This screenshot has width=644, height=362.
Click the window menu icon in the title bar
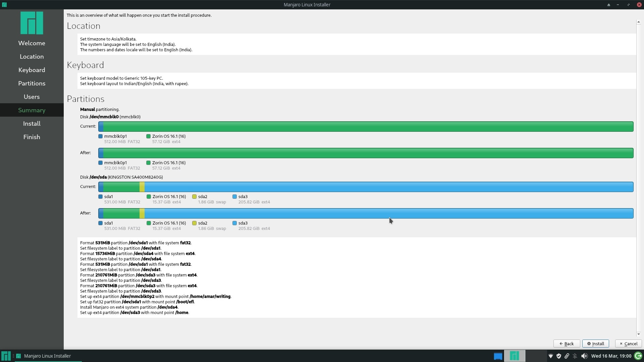pos(4,5)
